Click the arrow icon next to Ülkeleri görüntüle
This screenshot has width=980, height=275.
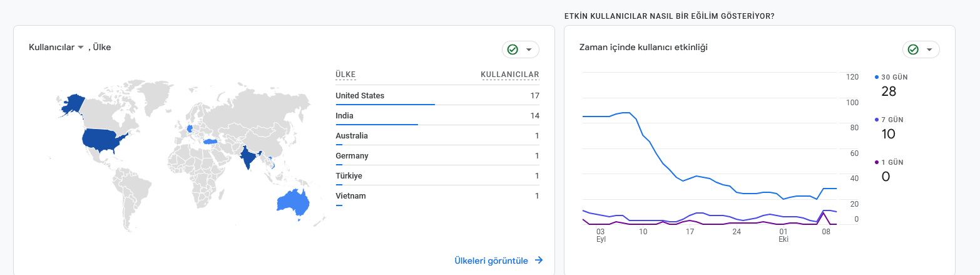[x=539, y=261]
